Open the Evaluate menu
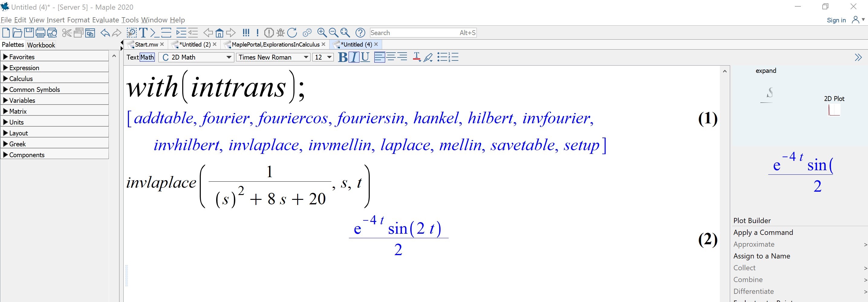The width and height of the screenshot is (868, 302). (106, 20)
